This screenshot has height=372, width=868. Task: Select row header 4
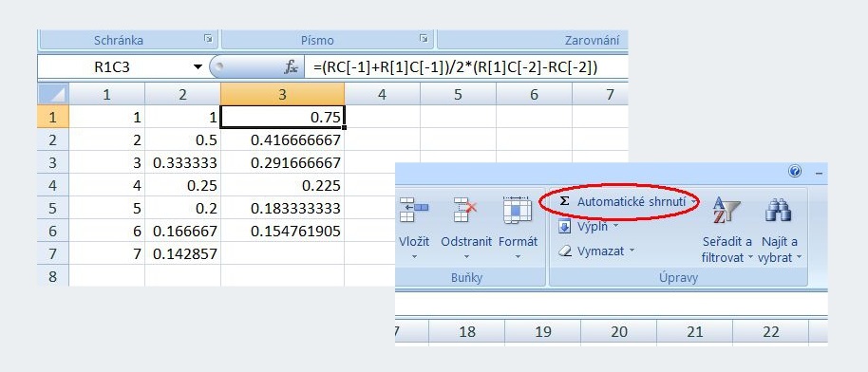[53, 185]
